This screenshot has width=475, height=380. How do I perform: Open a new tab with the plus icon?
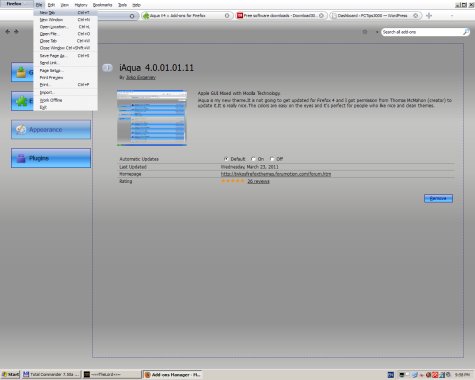click(x=429, y=16)
